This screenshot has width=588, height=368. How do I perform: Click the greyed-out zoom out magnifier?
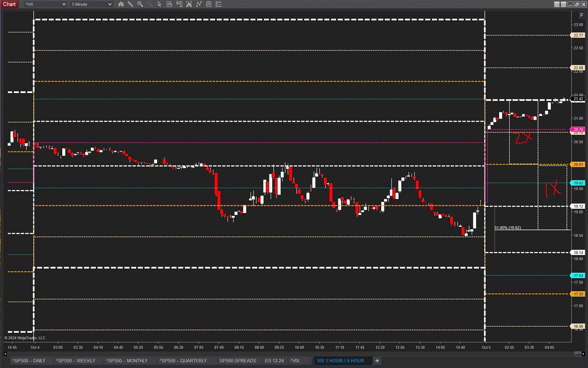[150, 4]
